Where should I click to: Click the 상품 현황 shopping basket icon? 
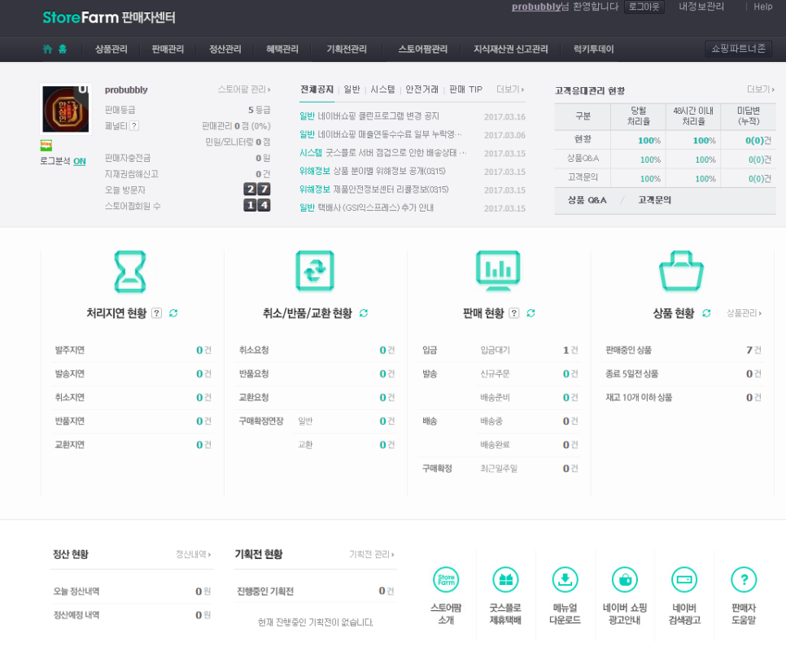point(681,271)
